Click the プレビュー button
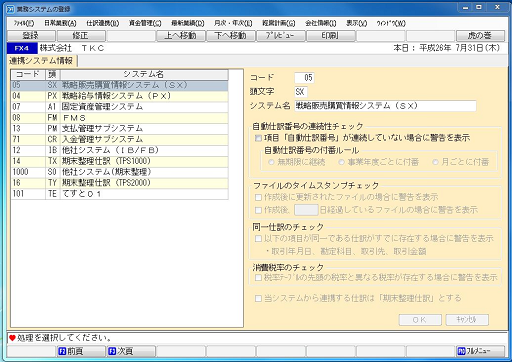Image resolution: width=512 pixels, height=362 pixels. (x=280, y=35)
